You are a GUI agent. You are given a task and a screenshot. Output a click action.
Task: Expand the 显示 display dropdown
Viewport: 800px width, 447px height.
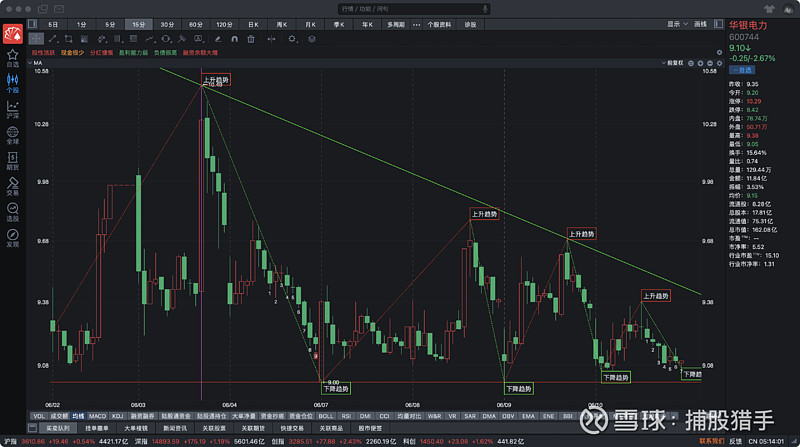click(678, 24)
